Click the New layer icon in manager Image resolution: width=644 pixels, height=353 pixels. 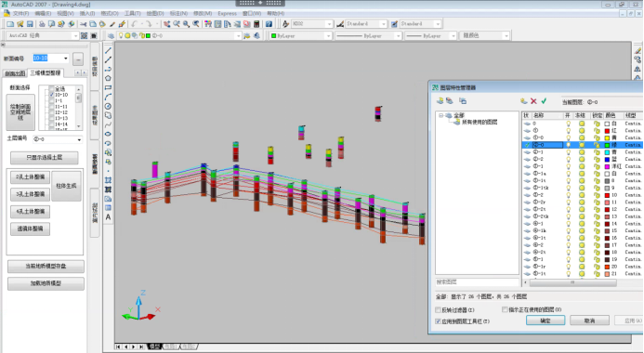[x=524, y=101]
